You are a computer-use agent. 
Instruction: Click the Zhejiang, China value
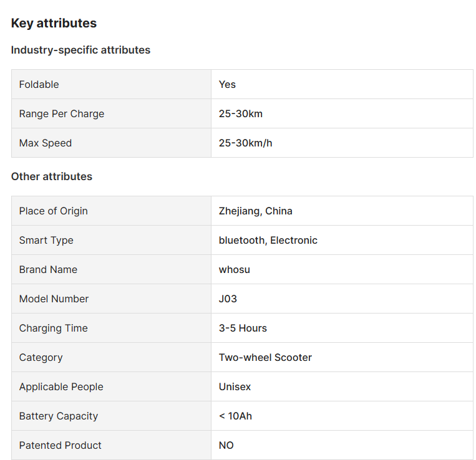[255, 211]
